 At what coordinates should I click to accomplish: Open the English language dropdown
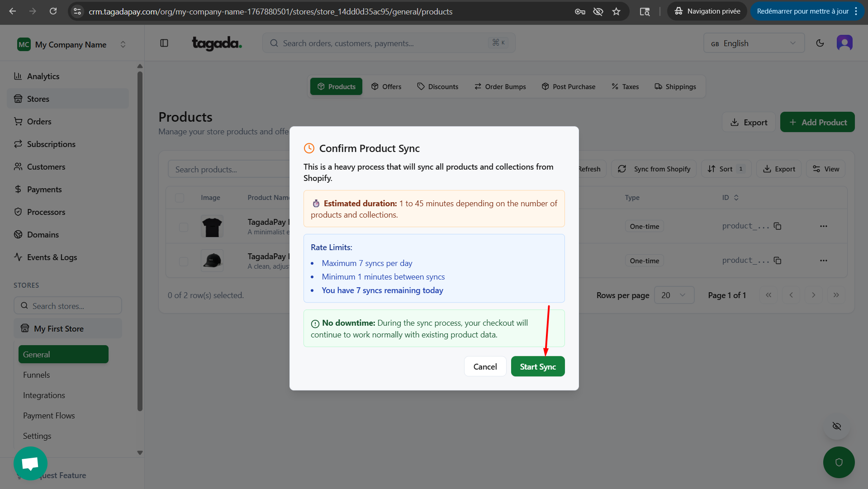tap(754, 43)
